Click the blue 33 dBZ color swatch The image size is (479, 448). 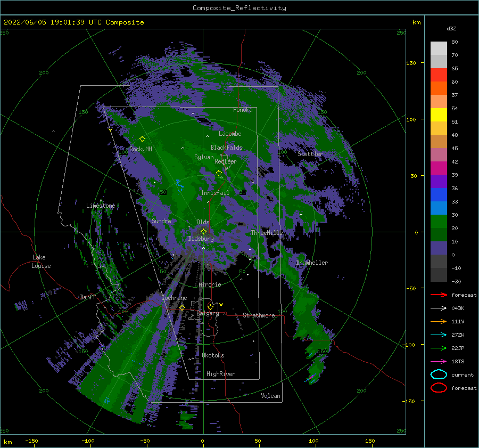coord(439,195)
